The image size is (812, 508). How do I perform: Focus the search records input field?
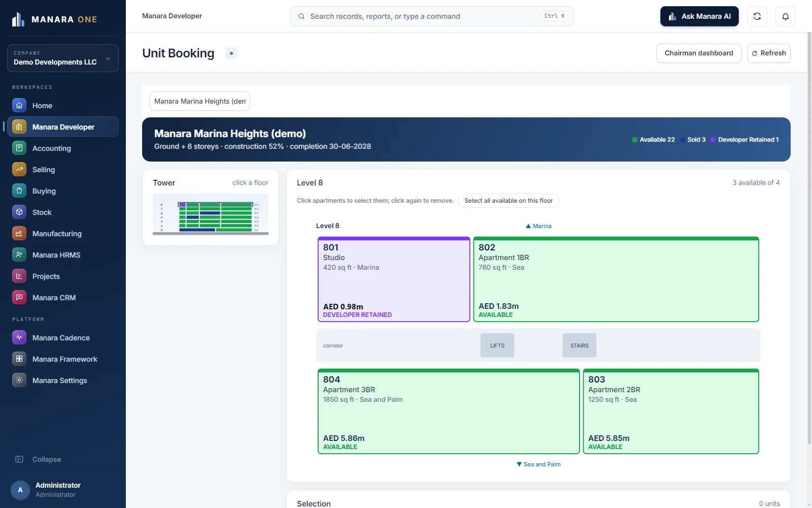(431, 16)
